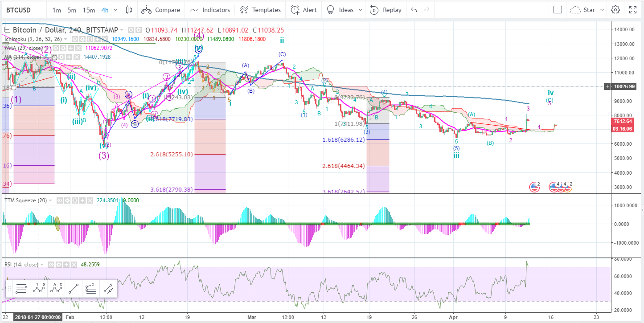Select Elliott Correction Wave A-C tool
644x323 pixels.
(x=57, y=288)
